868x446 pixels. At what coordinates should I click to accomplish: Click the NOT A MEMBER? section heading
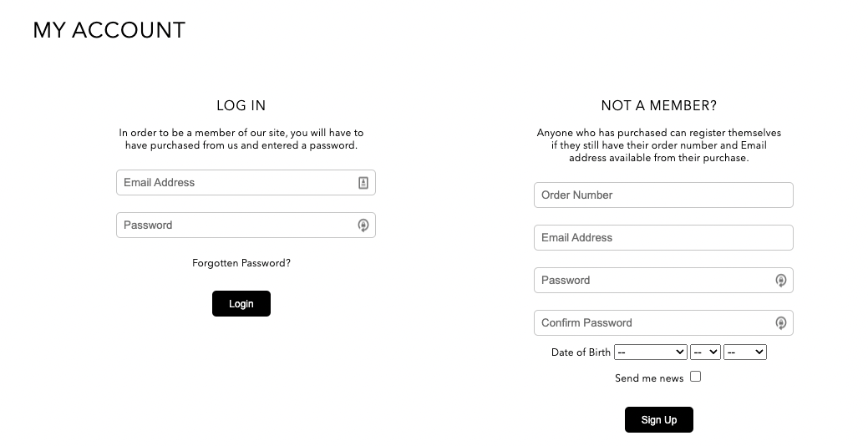point(659,106)
